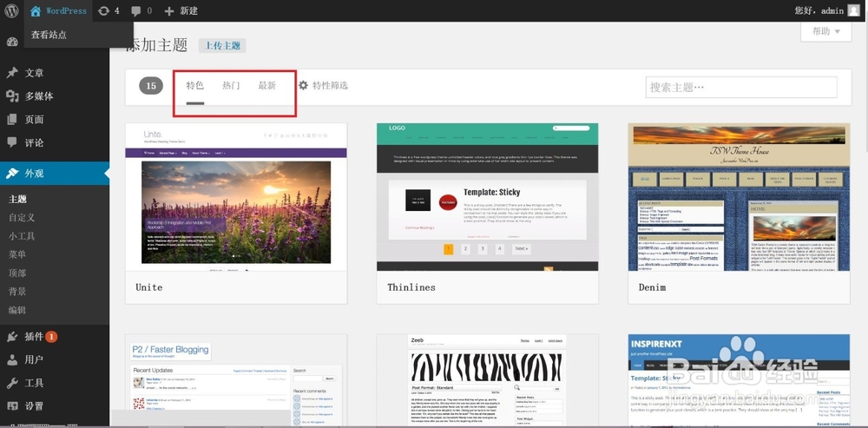Click the settings icon for 设置

click(12, 405)
